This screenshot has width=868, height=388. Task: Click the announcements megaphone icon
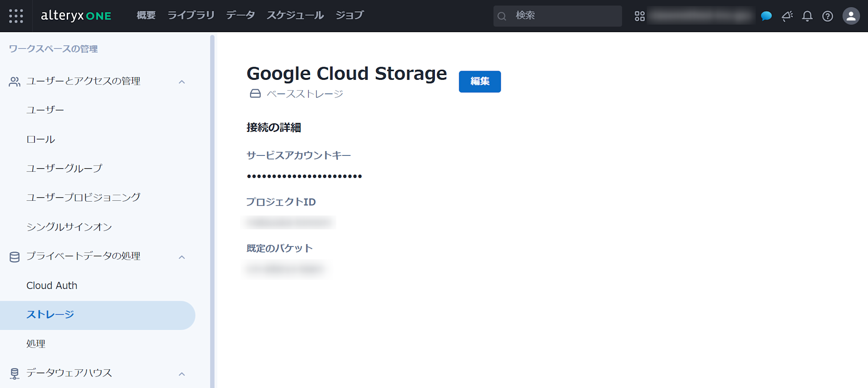[x=787, y=16]
